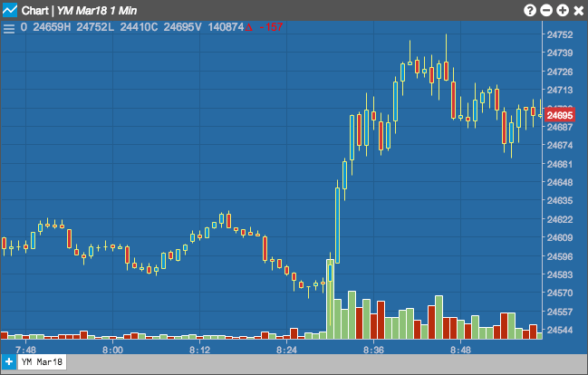Click the 24544 price axis label
The image size is (588, 375).
pyautogui.click(x=560, y=330)
